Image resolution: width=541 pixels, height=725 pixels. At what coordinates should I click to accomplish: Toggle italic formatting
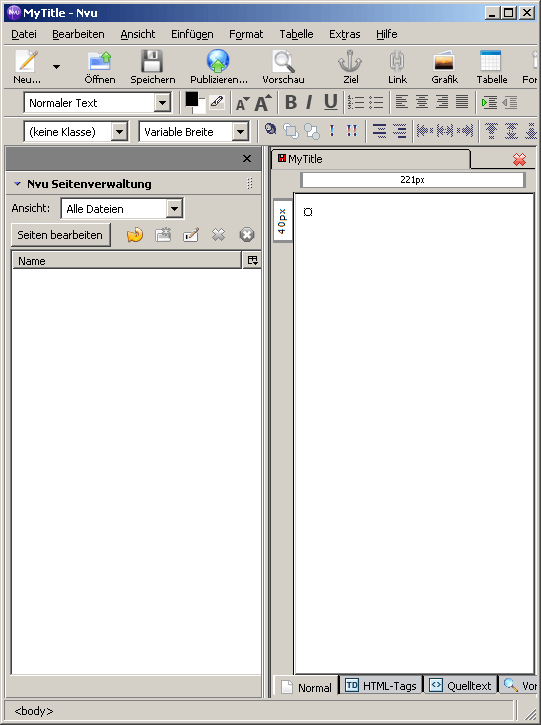(x=309, y=102)
